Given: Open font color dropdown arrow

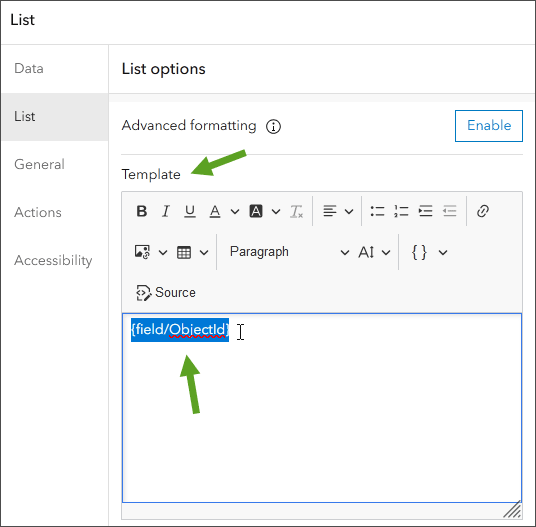Looking at the screenshot, I should click(235, 212).
